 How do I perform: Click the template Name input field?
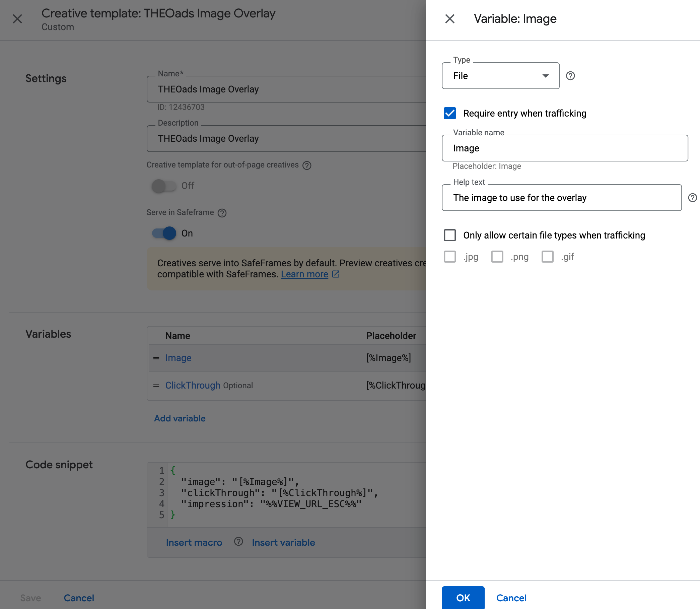pos(286,89)
